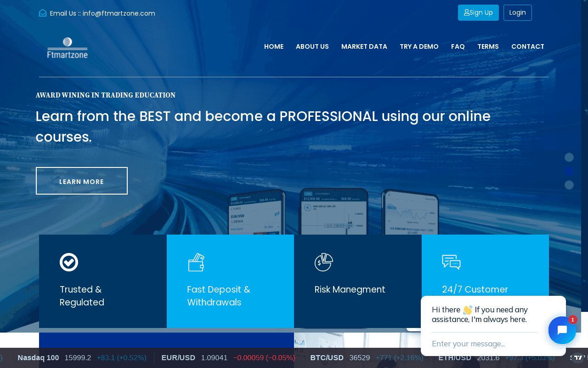Select the third slider dot indicator
588x368 pixels.
coord(569,185)
